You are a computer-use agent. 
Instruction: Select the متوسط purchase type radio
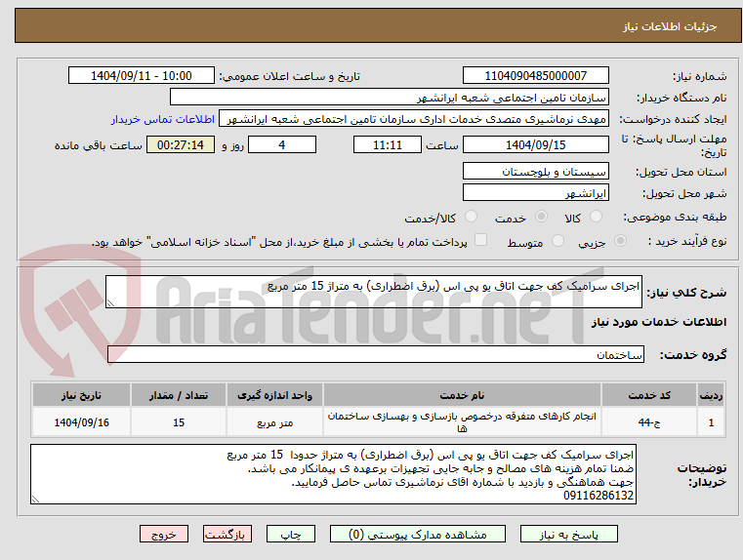pyautogui.click(x=557, y=241)
